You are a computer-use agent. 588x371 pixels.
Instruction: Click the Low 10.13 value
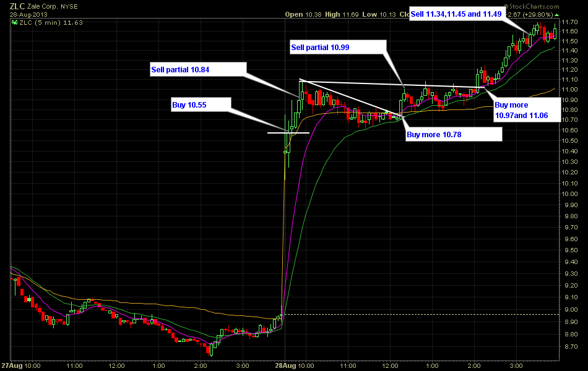379,15
